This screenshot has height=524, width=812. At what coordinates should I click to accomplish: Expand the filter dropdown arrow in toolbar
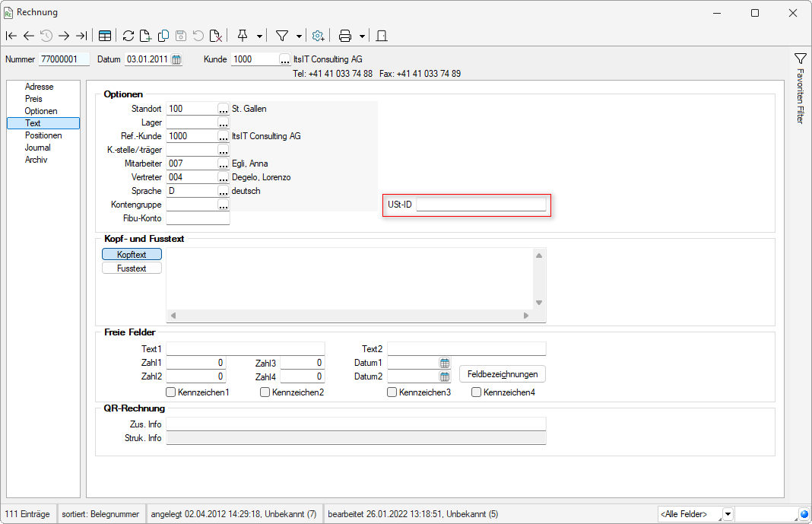click(x=299, y=36)
